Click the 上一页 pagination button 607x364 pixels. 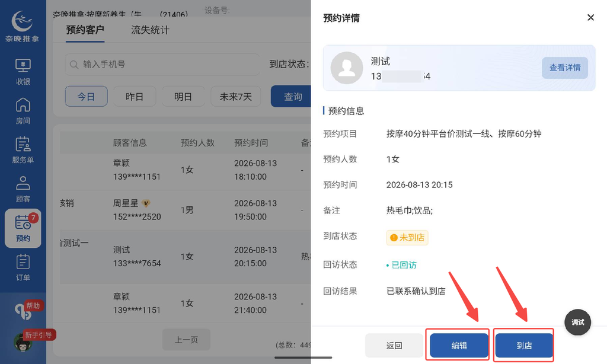pos(186,340)
